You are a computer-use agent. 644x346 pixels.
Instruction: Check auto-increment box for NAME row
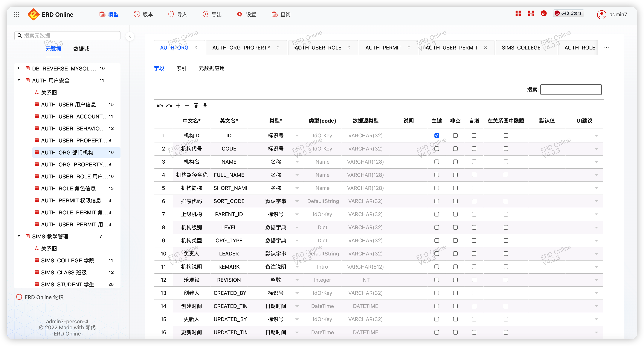474,162
